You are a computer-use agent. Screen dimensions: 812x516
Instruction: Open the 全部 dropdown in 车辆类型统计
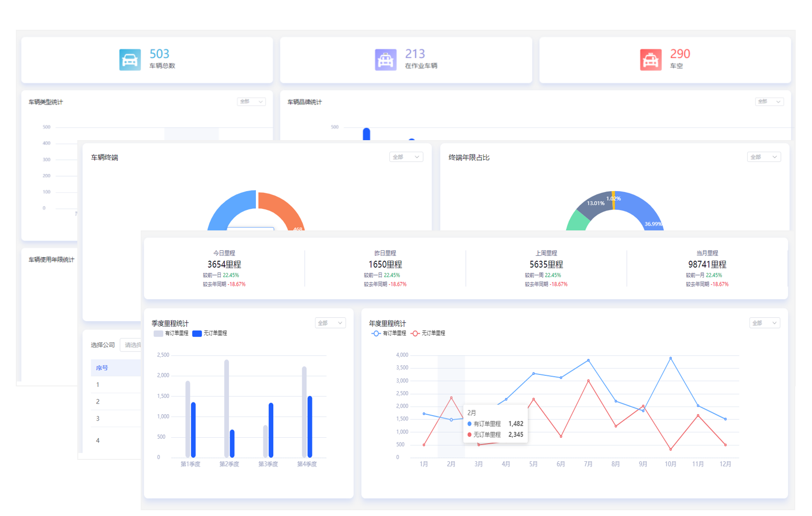pyautogui.click(x=252, y=102)
